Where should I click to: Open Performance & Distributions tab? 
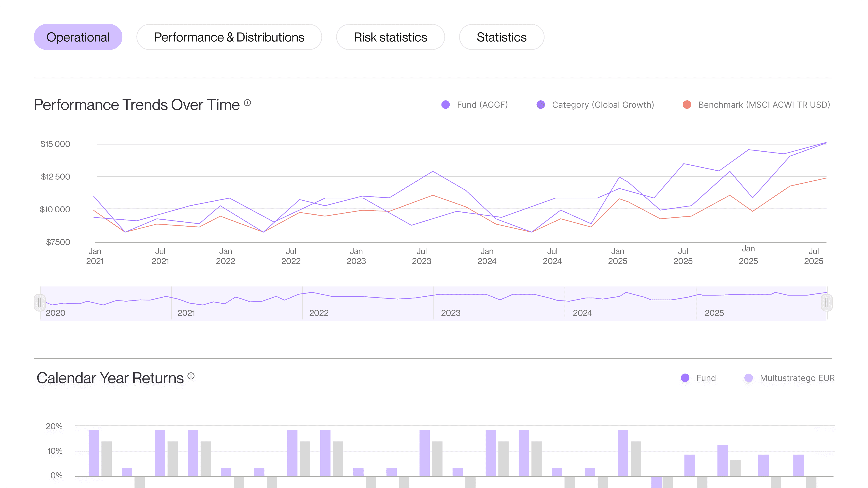(229, 37)
